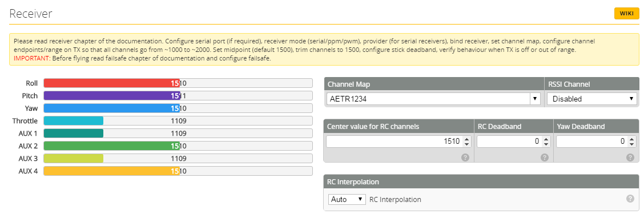Click help icon under Yaw Deadband field

[630, 158]
